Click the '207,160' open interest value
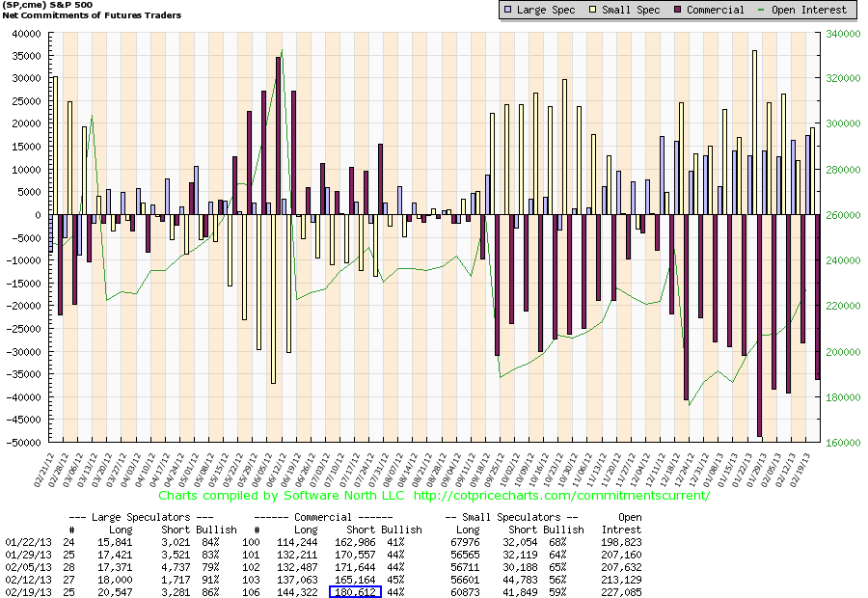 (622, 555)
